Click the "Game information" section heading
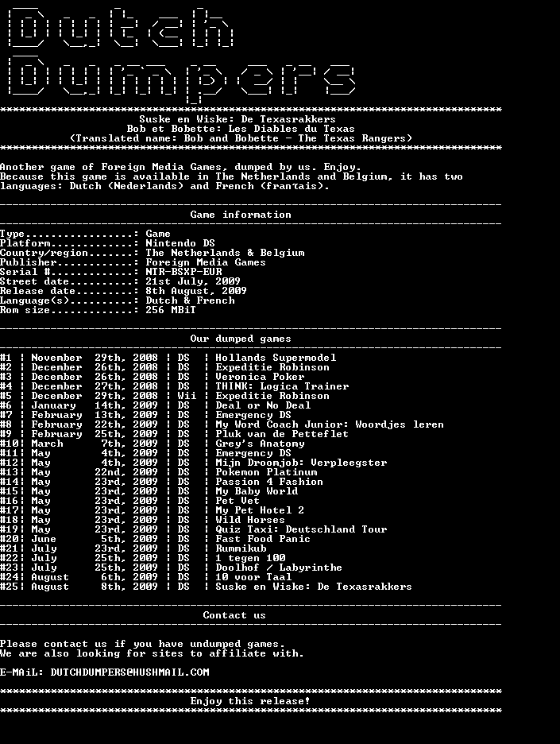560x744 pixels. pos(241,215)
